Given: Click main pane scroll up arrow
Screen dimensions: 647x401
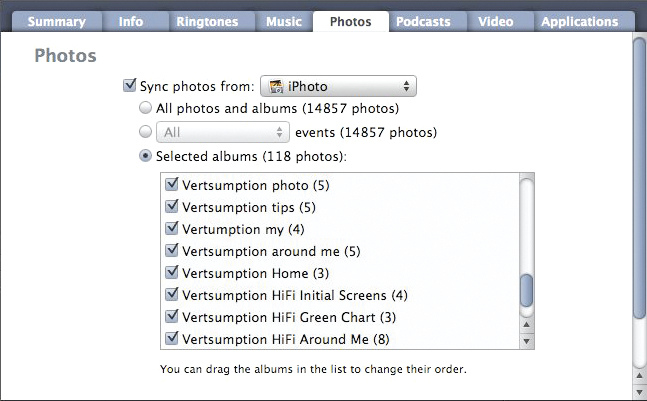Looking at the screenshot, I should [x=639, y=376].
